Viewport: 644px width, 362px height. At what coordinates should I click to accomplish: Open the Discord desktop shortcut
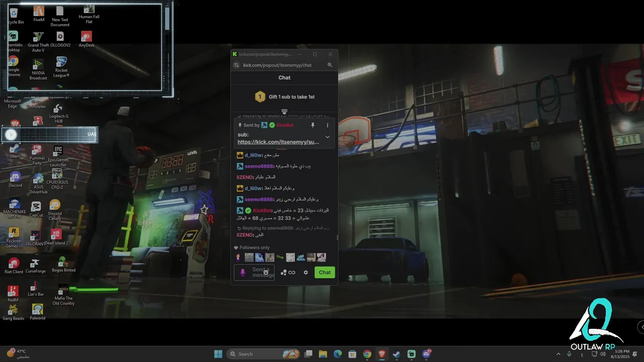pos(15,179)
